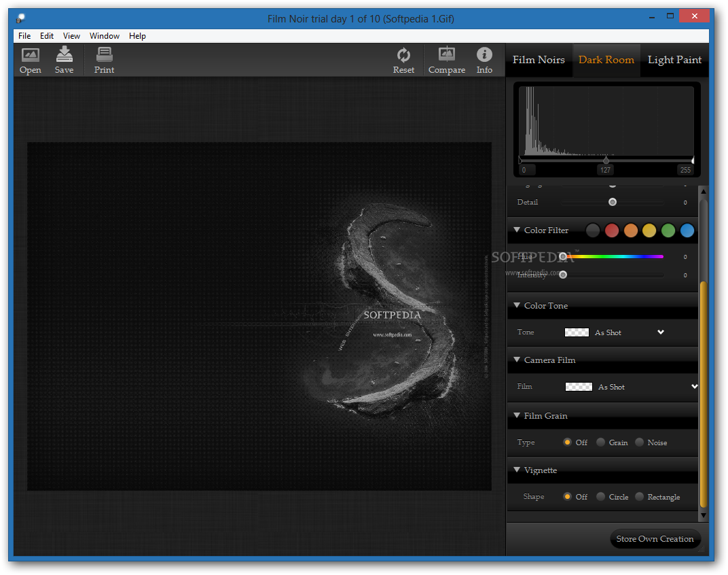Screen dimensions: 728x575
Task: Set Film Grain type to Noise
Action: click(x=639, y=442)
